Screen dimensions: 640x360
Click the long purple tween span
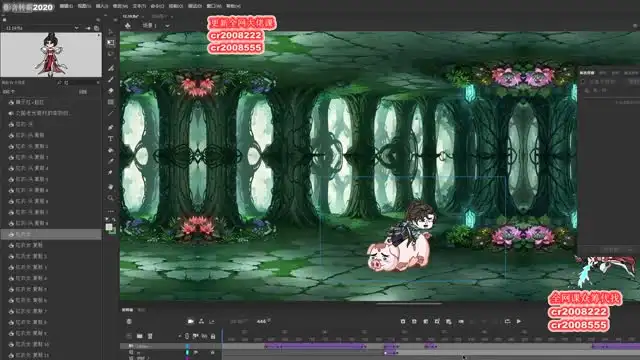click(x=315, y=346)
